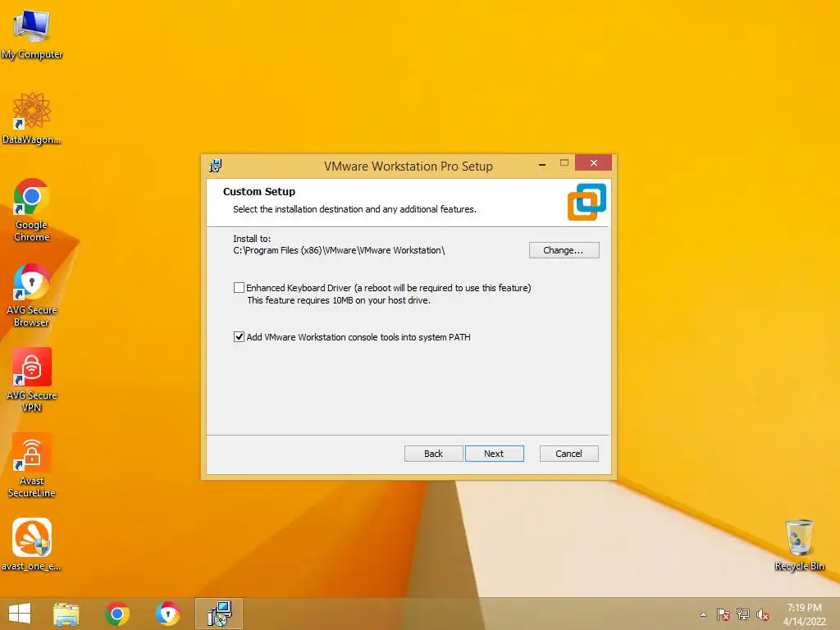This screenshot has width=840, height=630.
Task: Click the Windows Start button
Action: (x=20, y=614)
